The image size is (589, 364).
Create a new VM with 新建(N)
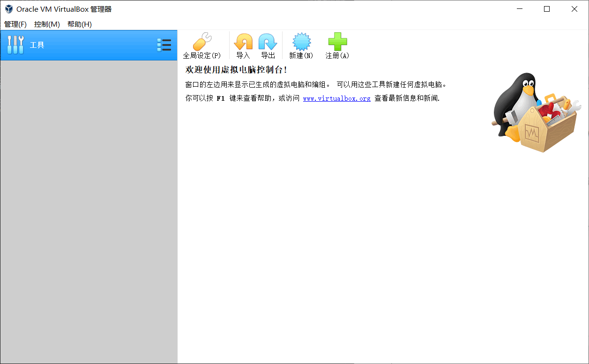click(x=301, y=46)
